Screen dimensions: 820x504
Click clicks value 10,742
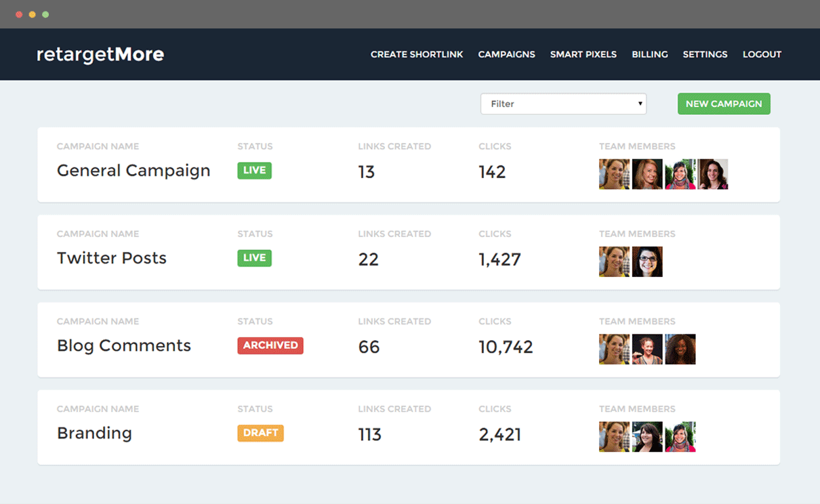tap(506, 347)
